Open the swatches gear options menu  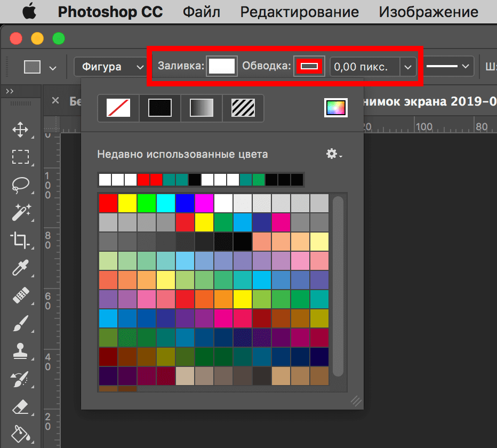[333, 154]
